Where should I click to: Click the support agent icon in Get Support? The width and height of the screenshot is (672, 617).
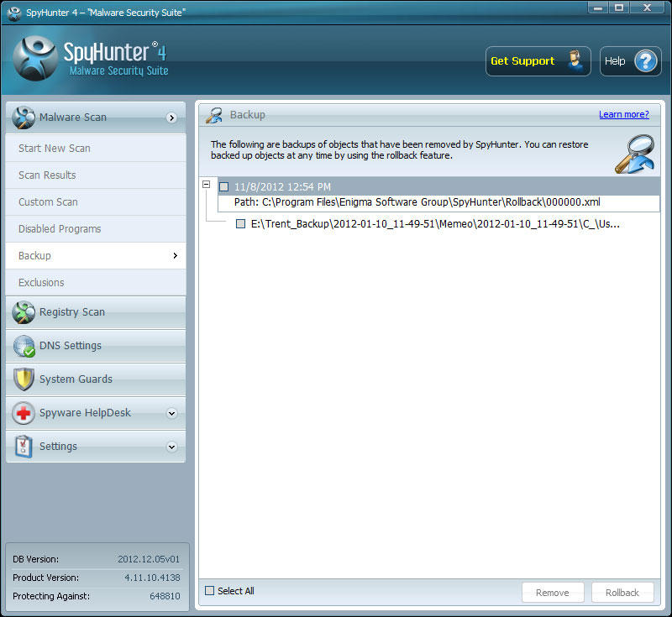(575, 60)
